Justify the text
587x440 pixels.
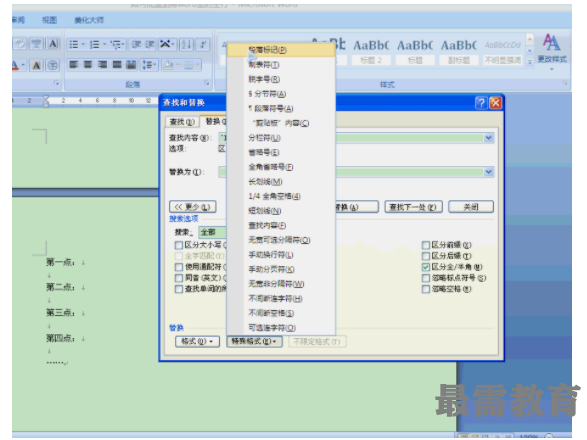[x=117, y=65]
